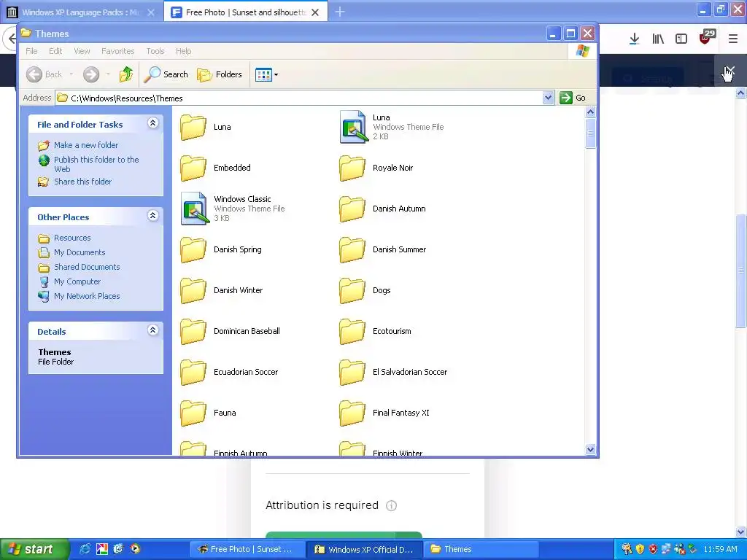Image resolution: width=747 pixels, height=560 pixels.
Task: Switch to Windows XP Official taskbar button
Action: 364,550
